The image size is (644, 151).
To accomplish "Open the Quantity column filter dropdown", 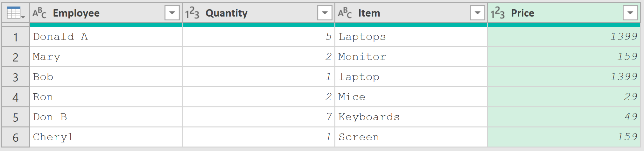I will coord(325,13).
